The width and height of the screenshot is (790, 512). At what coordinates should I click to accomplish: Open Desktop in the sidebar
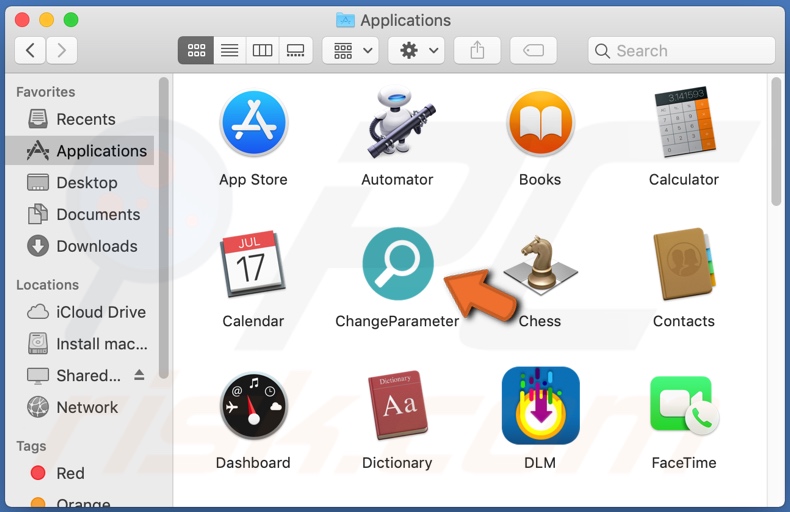pos(81,182)
